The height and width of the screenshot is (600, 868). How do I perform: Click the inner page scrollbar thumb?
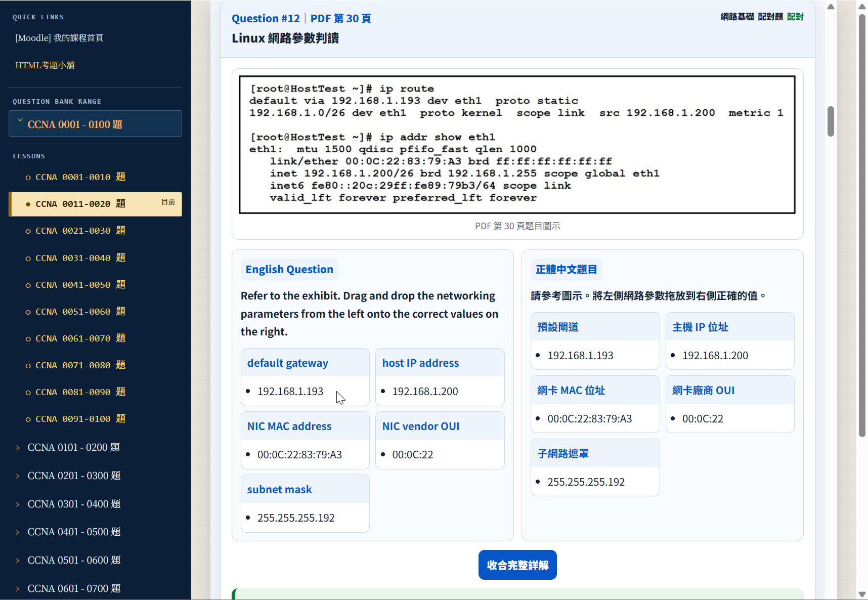[x=831, y=121]
